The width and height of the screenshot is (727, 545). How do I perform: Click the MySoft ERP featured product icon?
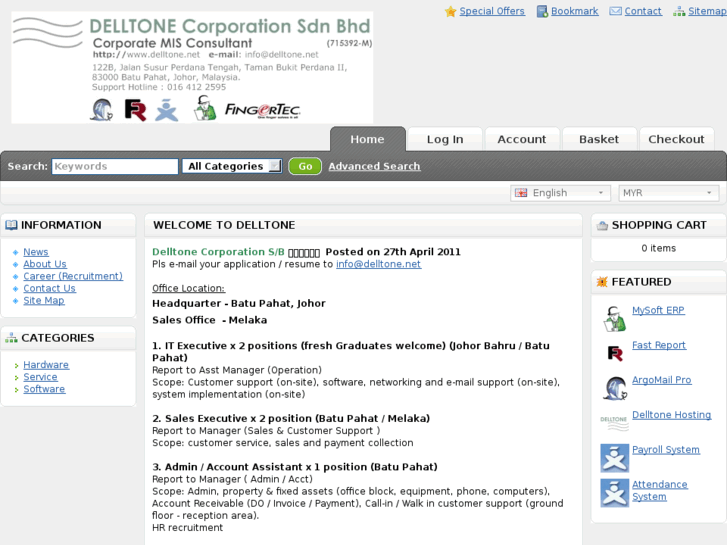614,319
